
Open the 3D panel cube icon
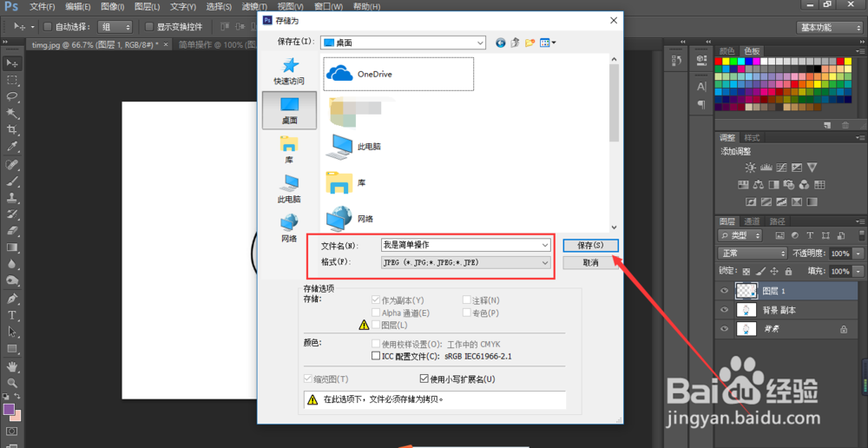[701, 59]
